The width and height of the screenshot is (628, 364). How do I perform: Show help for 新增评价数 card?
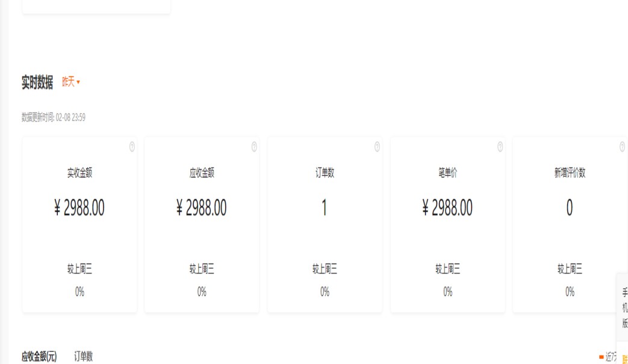pyautogui.click(x=622, y=147)
